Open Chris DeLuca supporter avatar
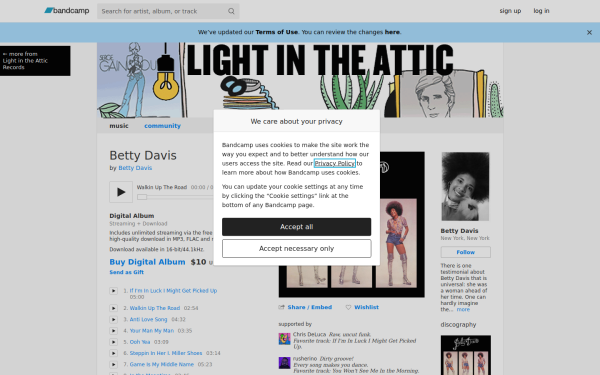This screenshot has width=600, height=375. (284, 339)
